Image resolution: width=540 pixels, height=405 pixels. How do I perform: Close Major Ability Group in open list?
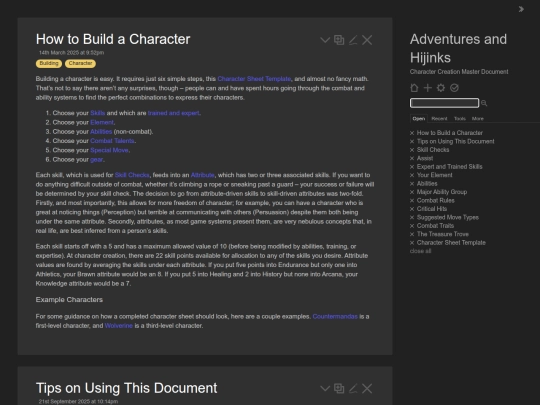(412, 192)
